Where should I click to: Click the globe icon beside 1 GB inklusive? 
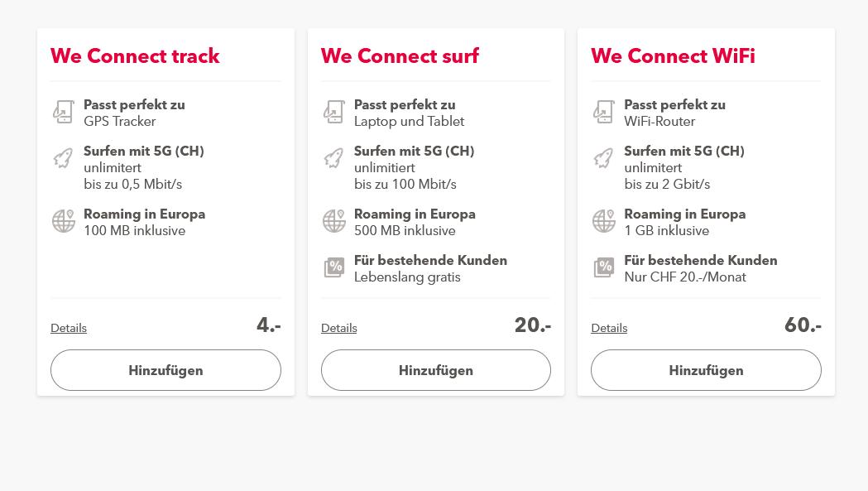pyautogui.click(x=604, y=221)
